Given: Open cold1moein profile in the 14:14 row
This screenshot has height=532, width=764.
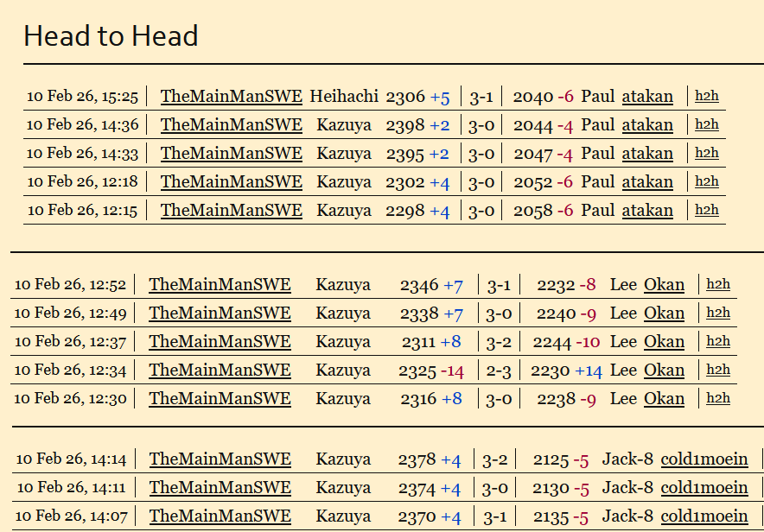Looking at the screenshot, I should pyautogui.click(x=704, y=459).
